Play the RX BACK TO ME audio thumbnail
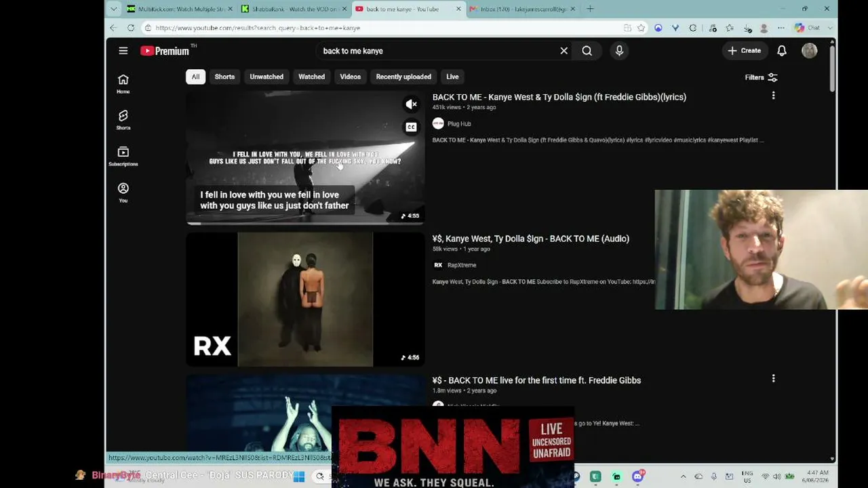The height and width of the screenshot is (488, 868). coord(305,300)
